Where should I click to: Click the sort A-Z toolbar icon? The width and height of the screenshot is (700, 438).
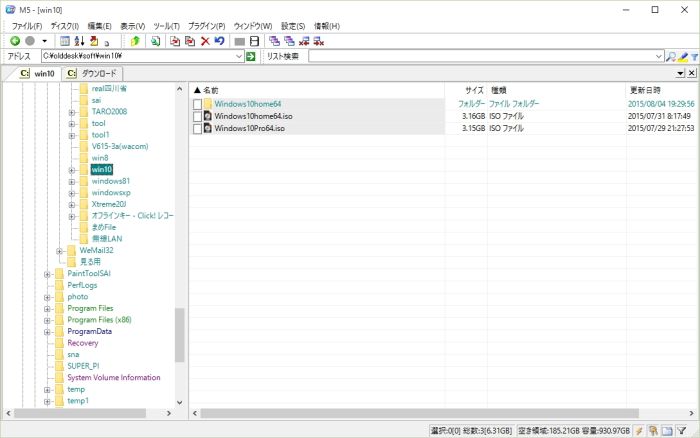pos(80,41)
